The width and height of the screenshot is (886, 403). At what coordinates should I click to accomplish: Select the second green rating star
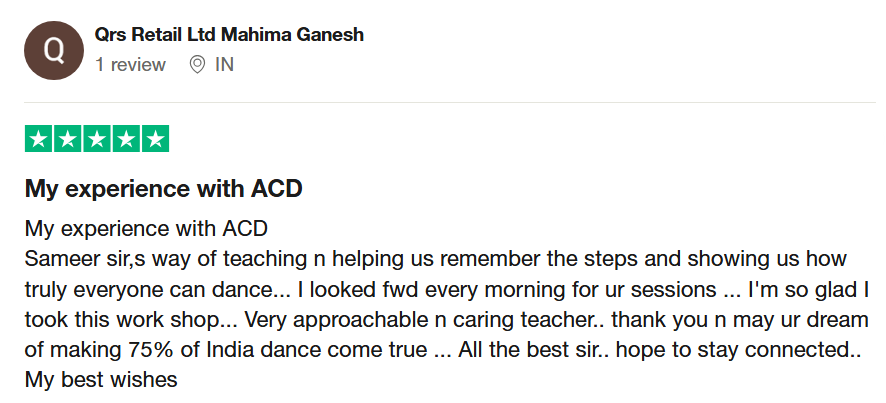[x=67, y=139]
